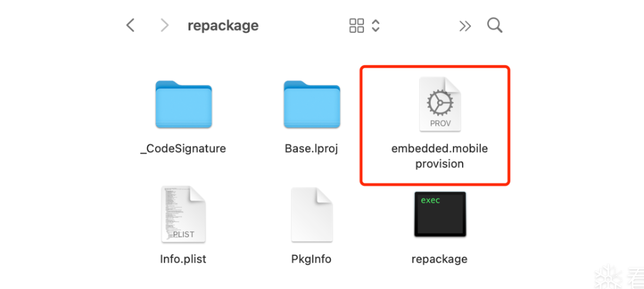The image size is (644, 289).
Task: Click the _CodeSignature name label
Action: (183, 149)
